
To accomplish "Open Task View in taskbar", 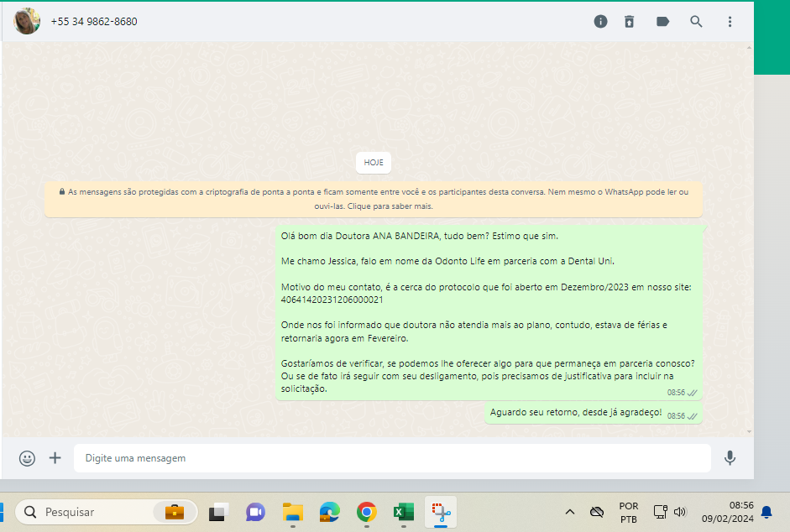I will 218,512.
